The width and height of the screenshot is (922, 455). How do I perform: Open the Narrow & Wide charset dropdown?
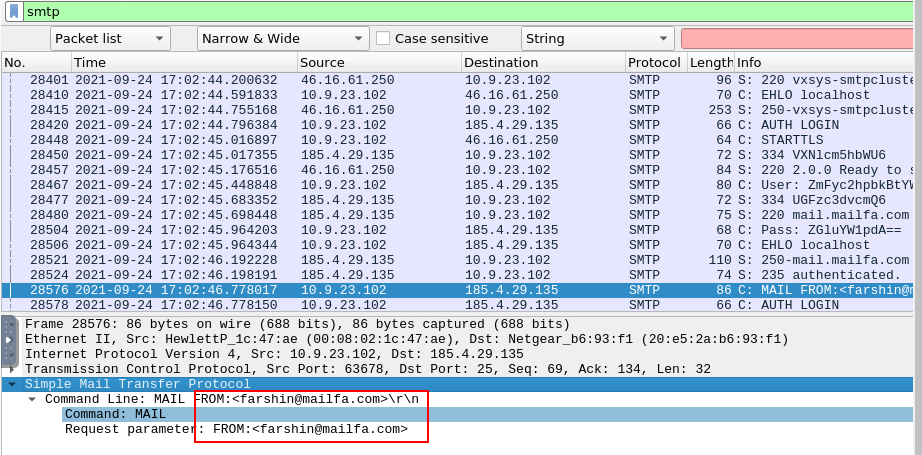tap(283, 39)
